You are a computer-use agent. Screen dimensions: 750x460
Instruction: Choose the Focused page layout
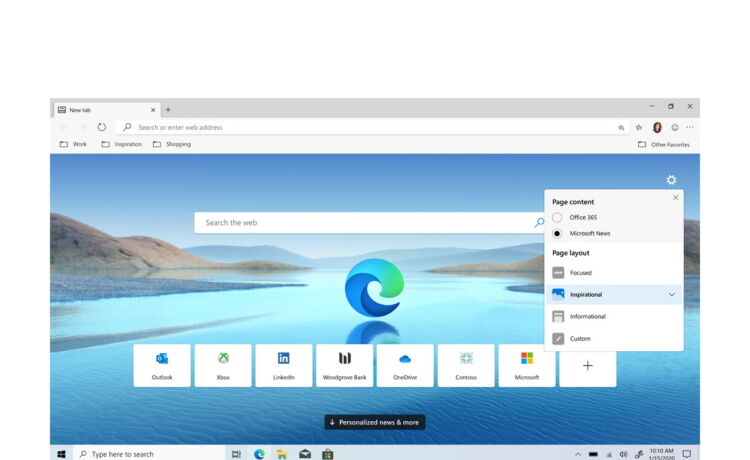[x=614, y=273]
